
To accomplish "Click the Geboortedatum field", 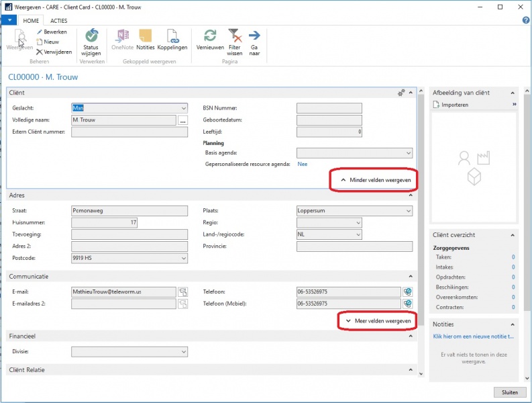I will 329,120.
